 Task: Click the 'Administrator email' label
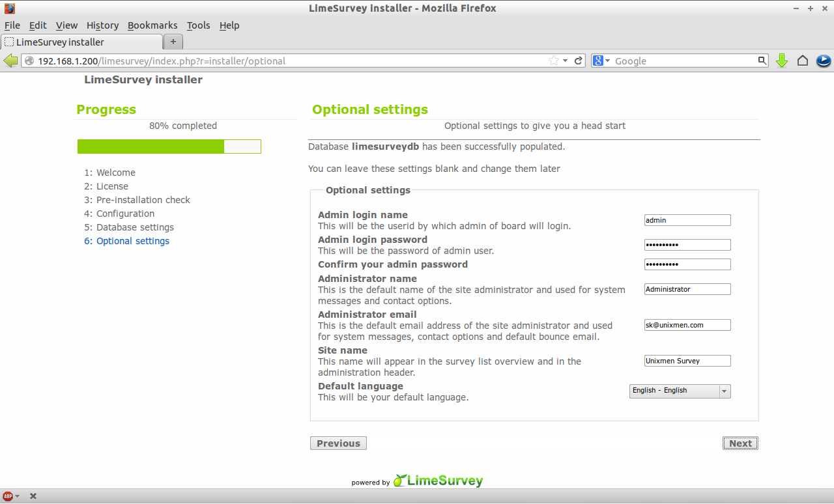(367, 315)
